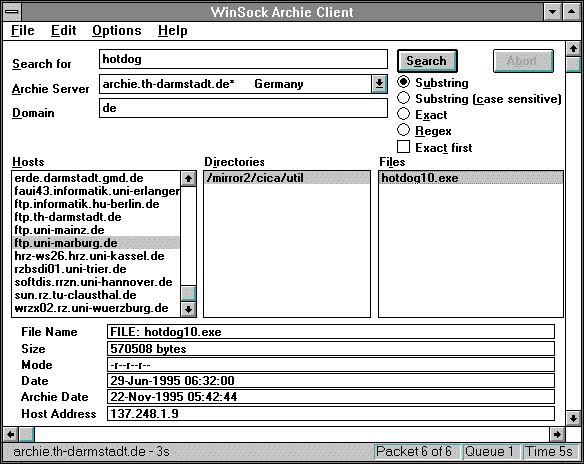Select host ftp.informatik.hu-berlin.de
Viewport: 584px width, 464px height.
click(x=96, y=204)
